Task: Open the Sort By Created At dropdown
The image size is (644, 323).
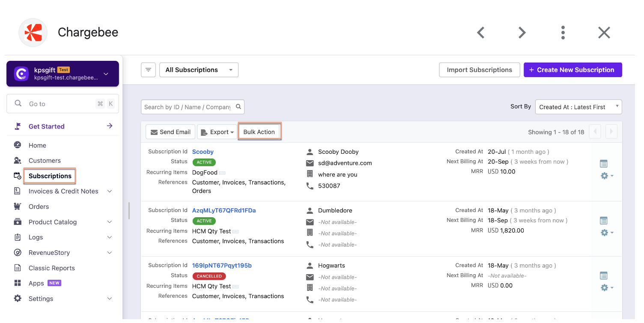Action: click(x=578, y=107)
